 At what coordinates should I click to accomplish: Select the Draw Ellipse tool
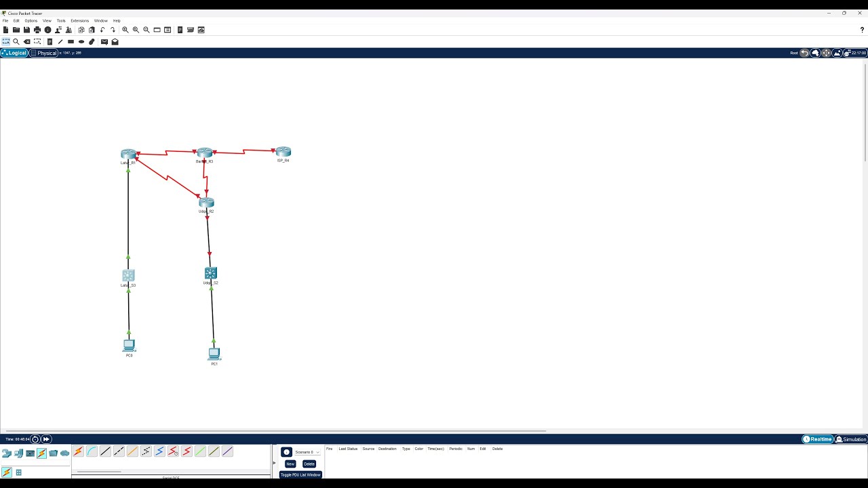[81, 41]
